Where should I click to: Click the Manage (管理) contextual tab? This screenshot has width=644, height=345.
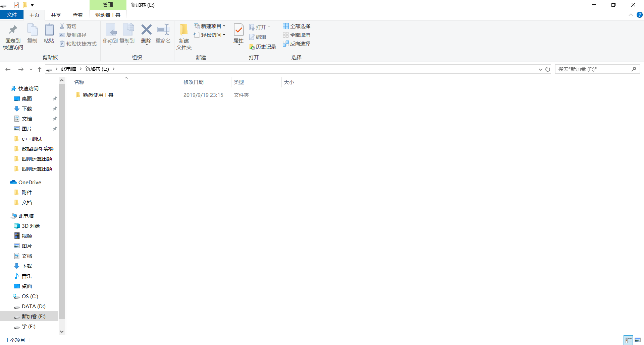108,5
